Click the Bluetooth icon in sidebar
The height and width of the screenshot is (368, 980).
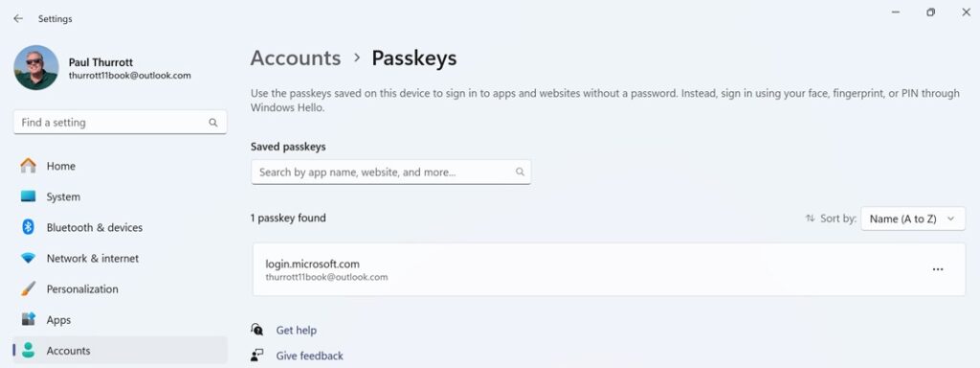[28, 227]
